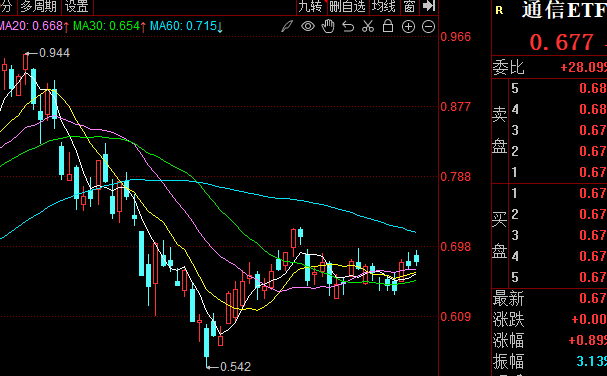This screenshot has width=607, height=376.
Task: Click the undo arrow icon
Action: 348,26
